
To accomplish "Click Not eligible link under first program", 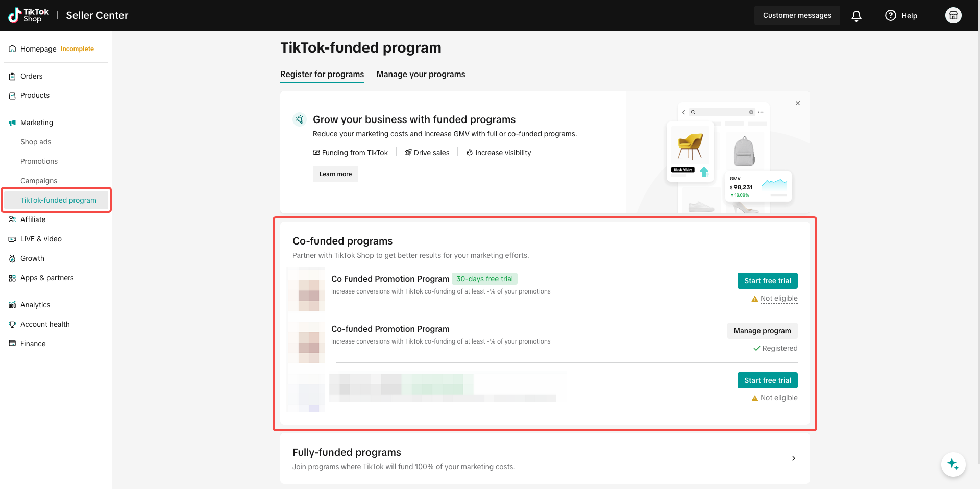I will click(779, 298).
